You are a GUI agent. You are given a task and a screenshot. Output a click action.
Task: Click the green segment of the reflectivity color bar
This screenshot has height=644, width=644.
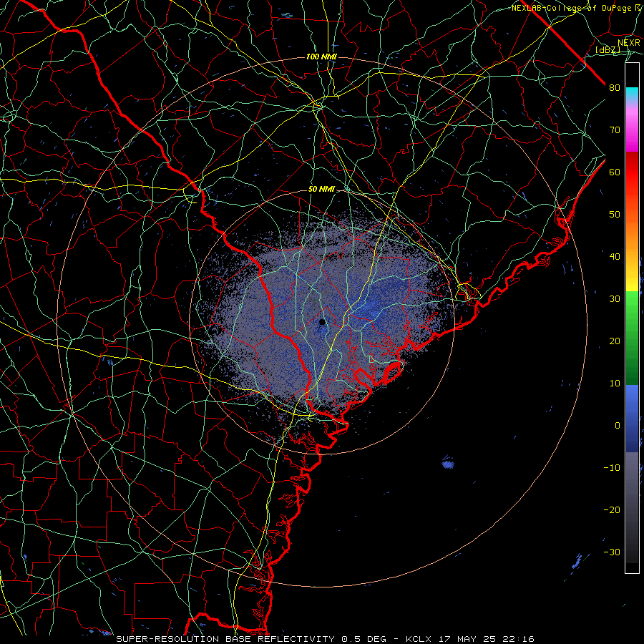click(x=632, y=338)
